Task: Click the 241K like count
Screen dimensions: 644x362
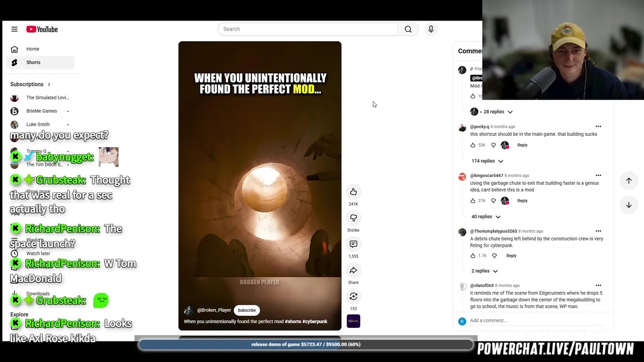Action: tap(353, 204)
